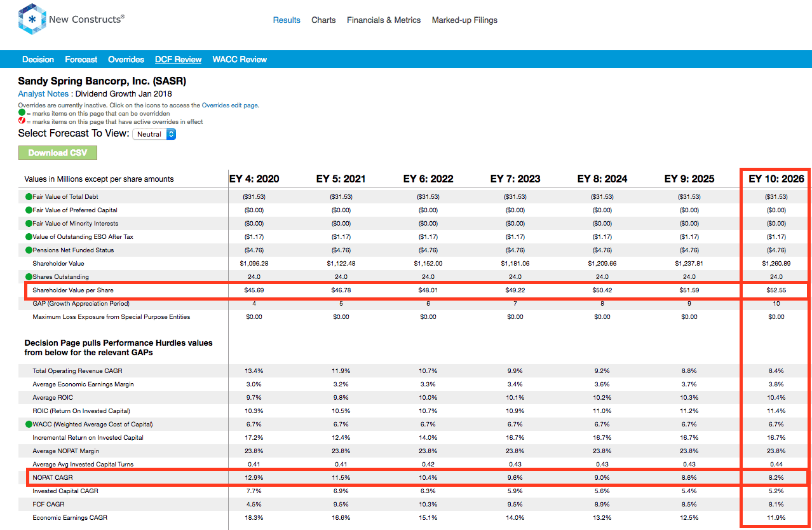
Task: Click the Shareholder Value per Share row label
Action: point(73,290)
